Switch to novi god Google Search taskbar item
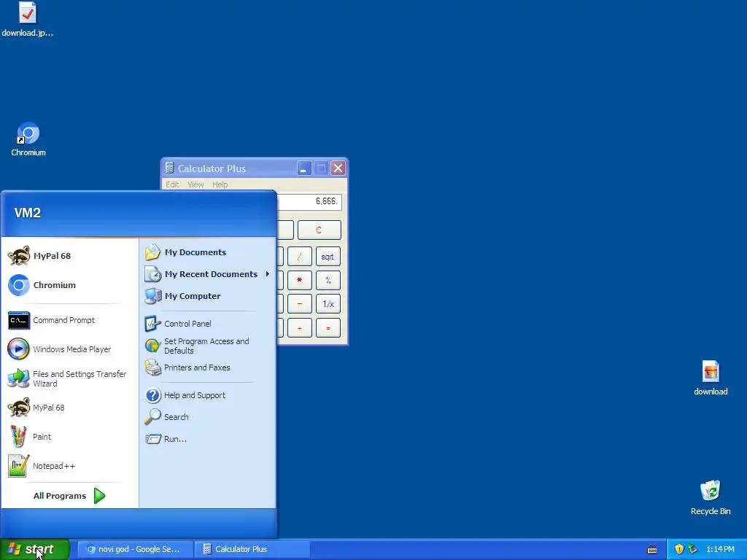 pyautogui.click(x=135, y=549)
